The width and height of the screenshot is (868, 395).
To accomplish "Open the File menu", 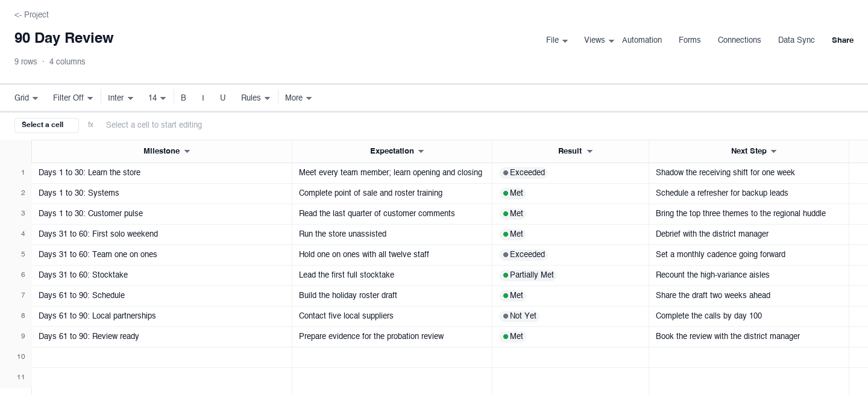I will tap(556, 40).
